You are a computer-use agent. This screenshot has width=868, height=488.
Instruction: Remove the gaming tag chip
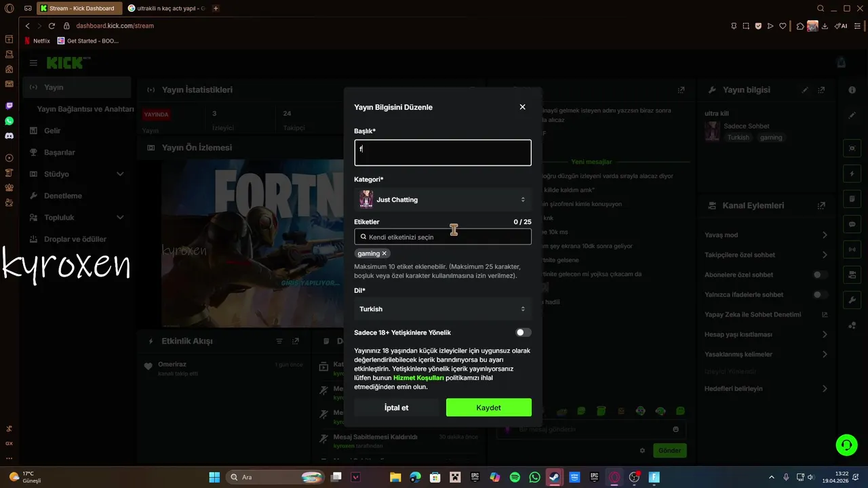click(x=384, y=253)
